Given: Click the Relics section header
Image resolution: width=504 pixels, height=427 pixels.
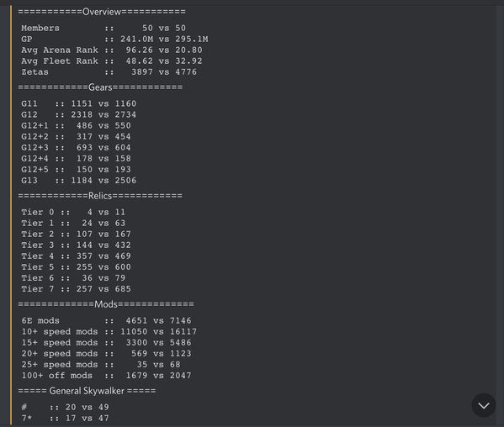Looking at the screenshot, I should click(100, 196).
